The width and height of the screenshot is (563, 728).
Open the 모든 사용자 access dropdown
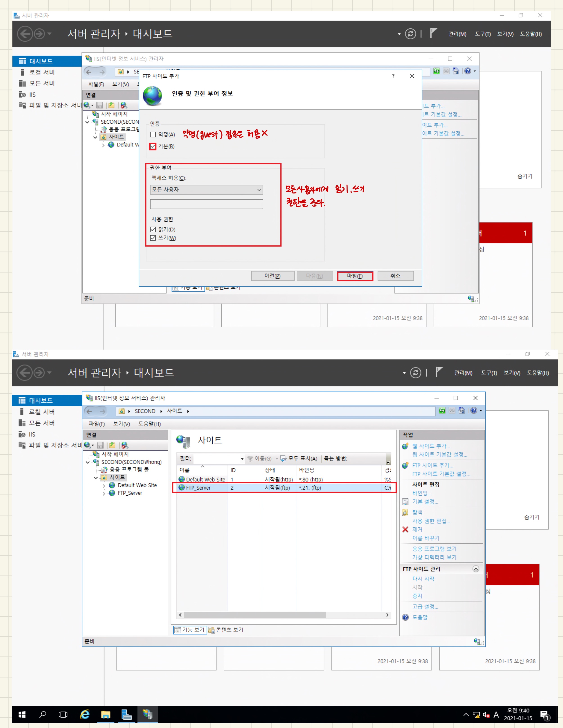206,190
